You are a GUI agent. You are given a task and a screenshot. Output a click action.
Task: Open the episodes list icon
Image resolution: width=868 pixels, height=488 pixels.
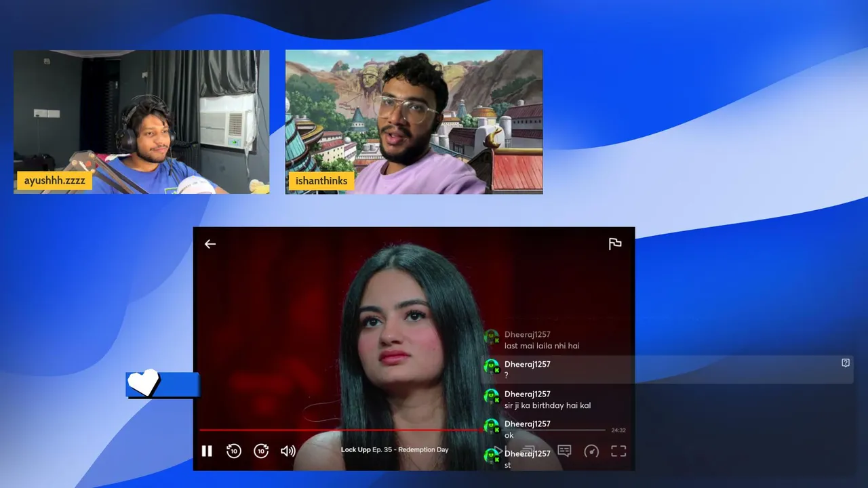[528, 451]
